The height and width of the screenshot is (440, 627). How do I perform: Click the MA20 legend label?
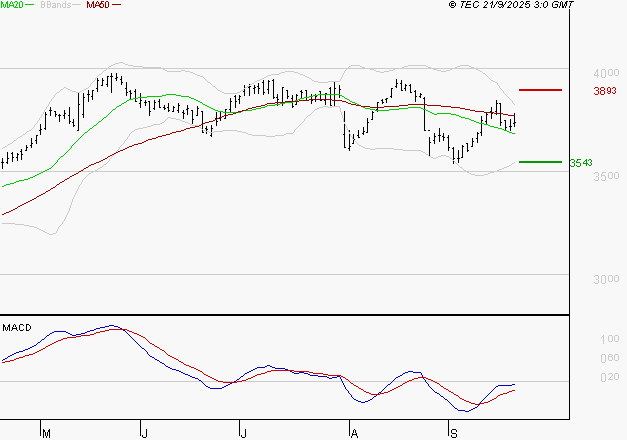point(13,5)
